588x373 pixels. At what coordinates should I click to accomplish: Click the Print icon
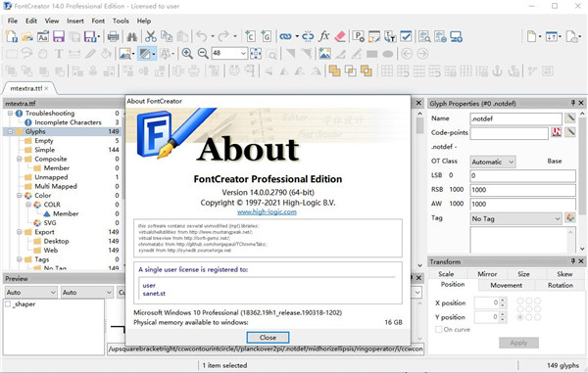pos(113,36)
